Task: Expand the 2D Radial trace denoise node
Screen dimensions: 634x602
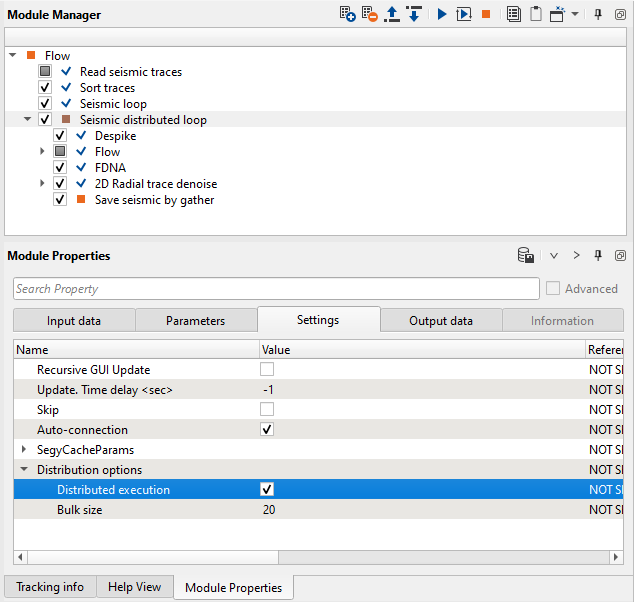Action: pos(43,184)
